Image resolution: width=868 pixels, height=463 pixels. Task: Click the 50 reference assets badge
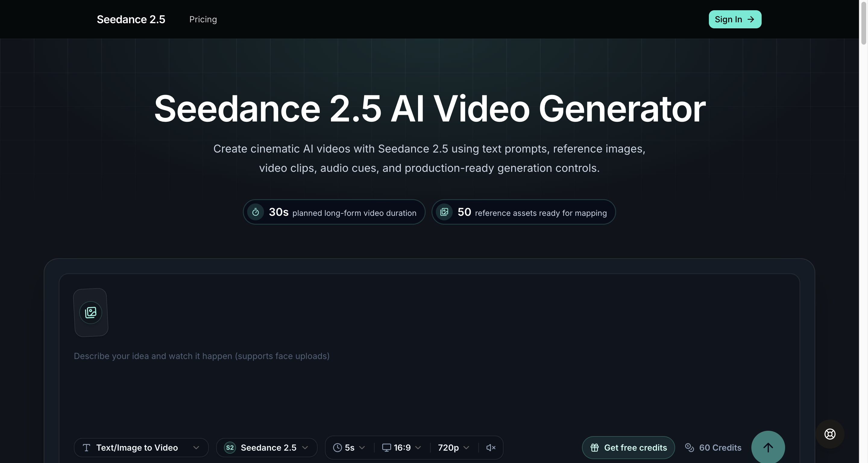[524, 212]
